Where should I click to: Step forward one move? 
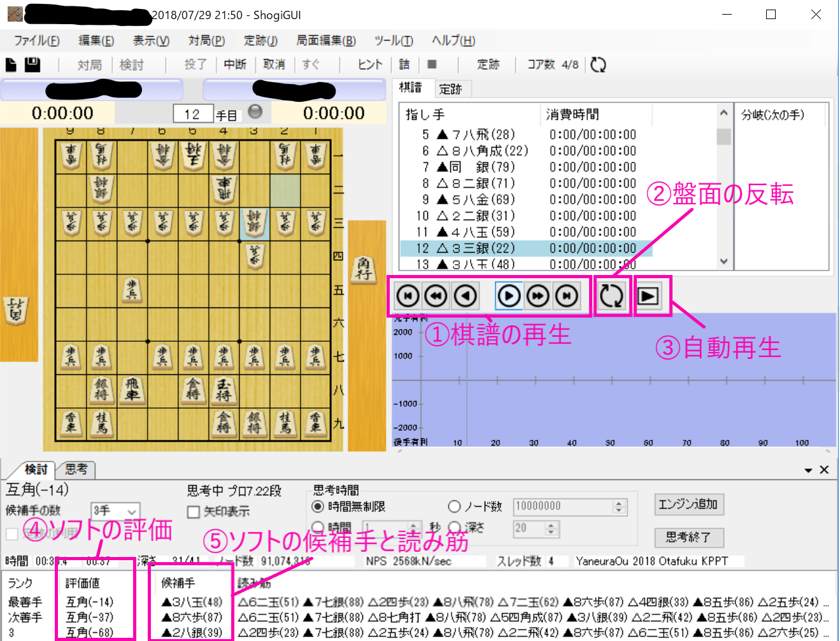[508, 296]
